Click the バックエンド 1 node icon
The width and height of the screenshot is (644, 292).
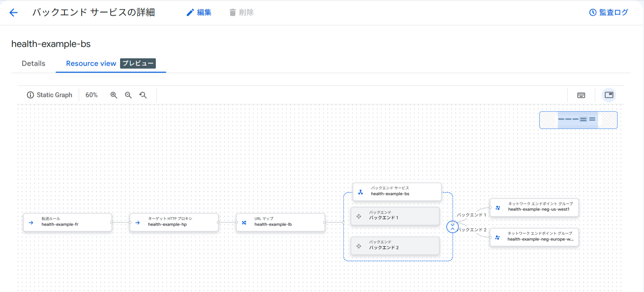[359, 216]
